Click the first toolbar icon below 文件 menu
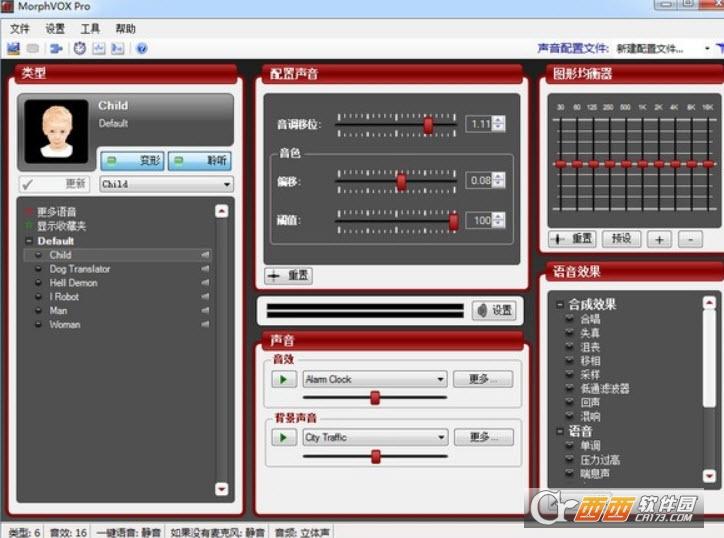The image size is (724, 538). click(x=13, y=48)
